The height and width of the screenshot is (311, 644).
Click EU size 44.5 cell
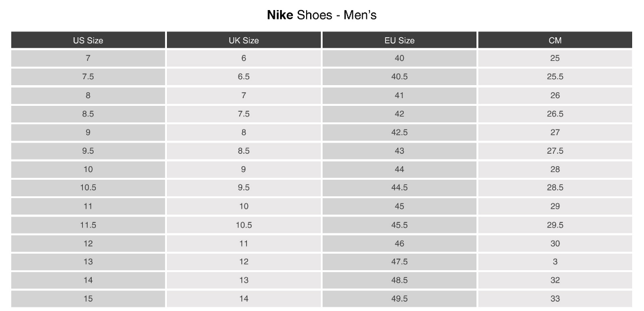pos(400,188)
